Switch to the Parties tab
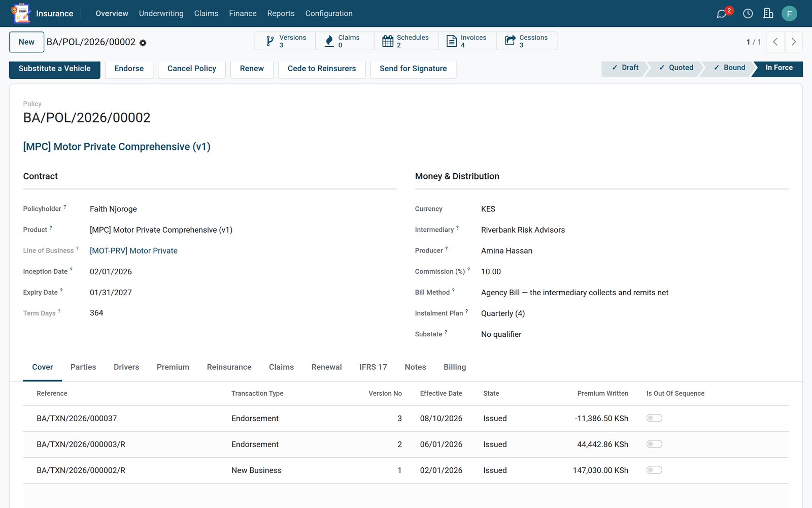Viewport: 812px width, 508px height. pos(83,367)
